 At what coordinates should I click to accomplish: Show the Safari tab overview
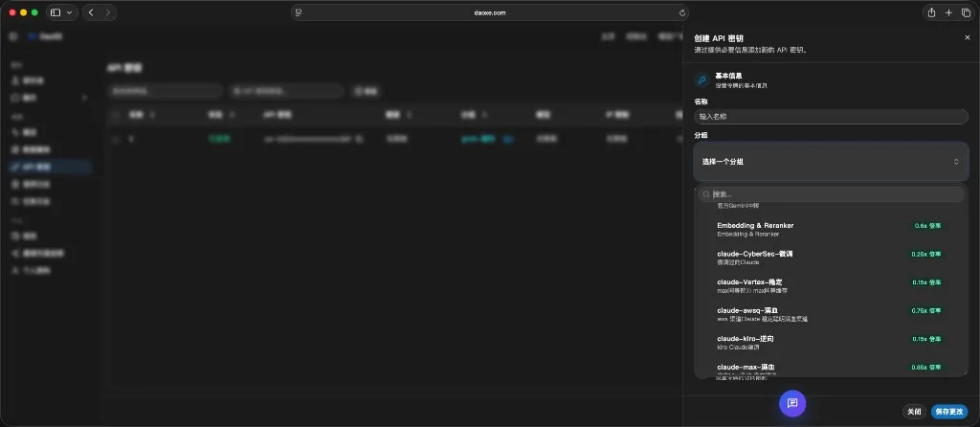(966, 12)
